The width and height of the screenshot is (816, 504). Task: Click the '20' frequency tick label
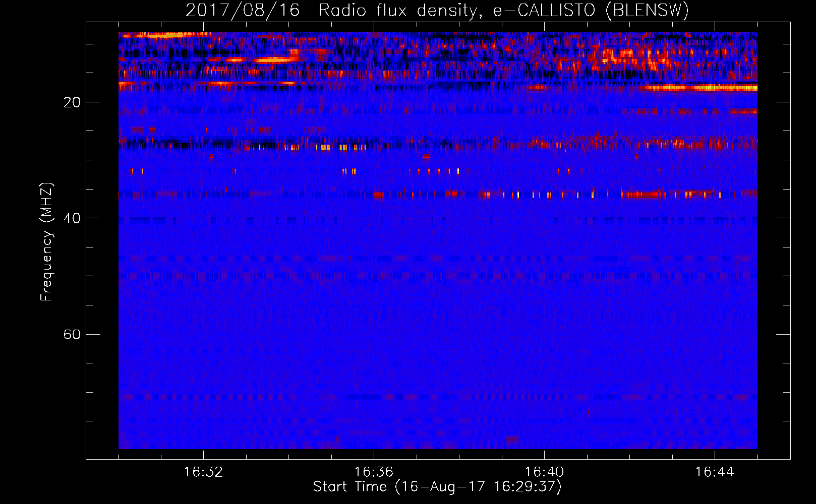[x=72, y=102]
